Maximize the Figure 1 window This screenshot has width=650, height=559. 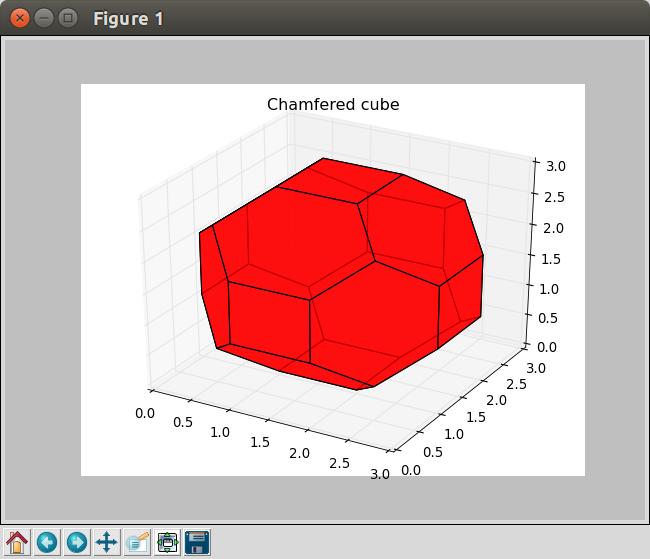[x=67, y=18]
